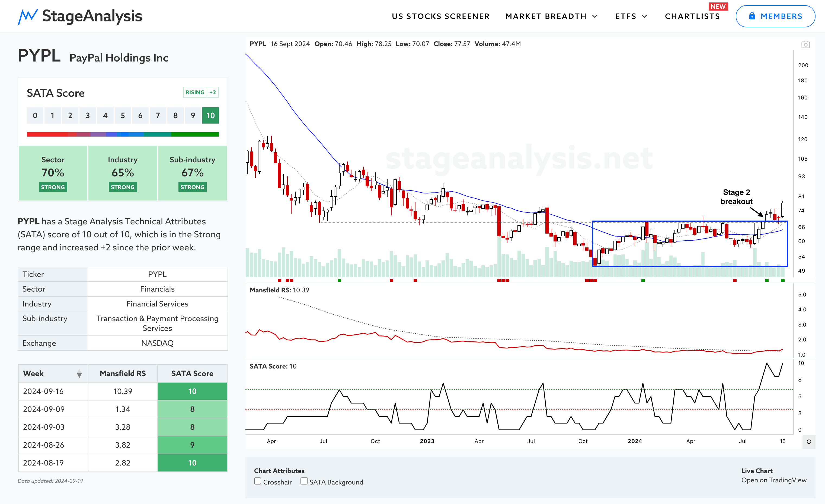Click the Mansfield RS value 1.34 cell

pos(123,409)
